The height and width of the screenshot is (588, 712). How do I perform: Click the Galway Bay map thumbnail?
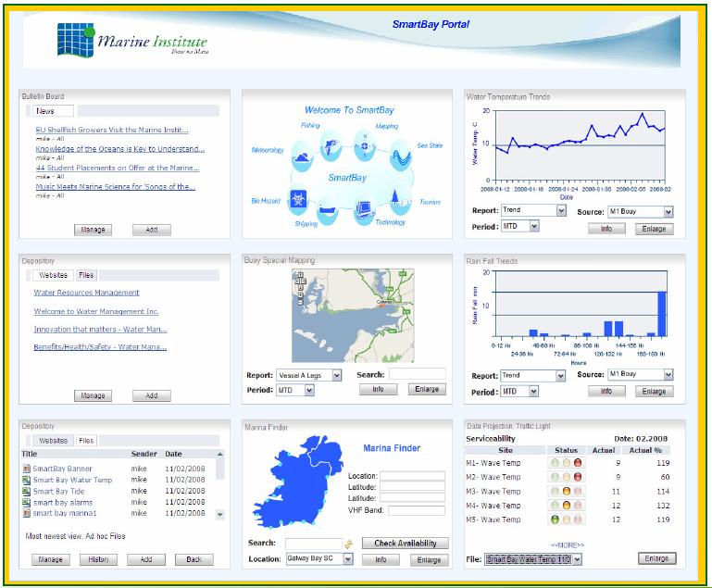coord(353,316)
